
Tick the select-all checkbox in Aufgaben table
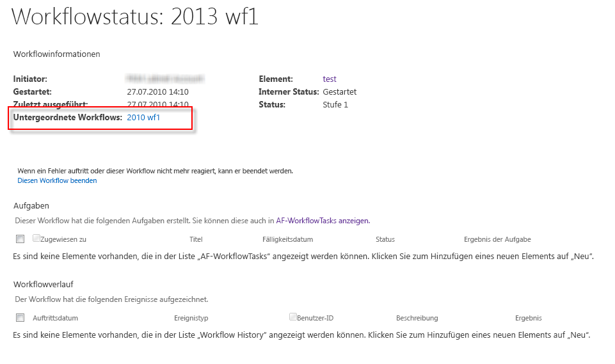(20, 239)
